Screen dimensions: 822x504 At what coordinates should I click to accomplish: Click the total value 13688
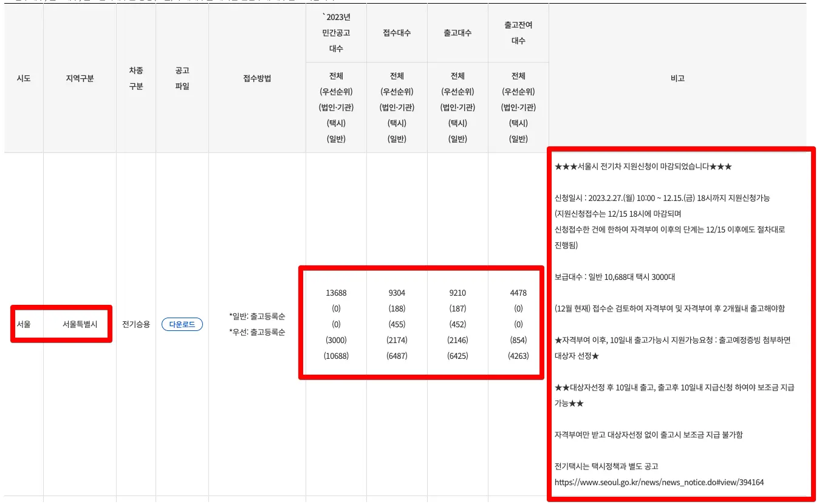336,293
